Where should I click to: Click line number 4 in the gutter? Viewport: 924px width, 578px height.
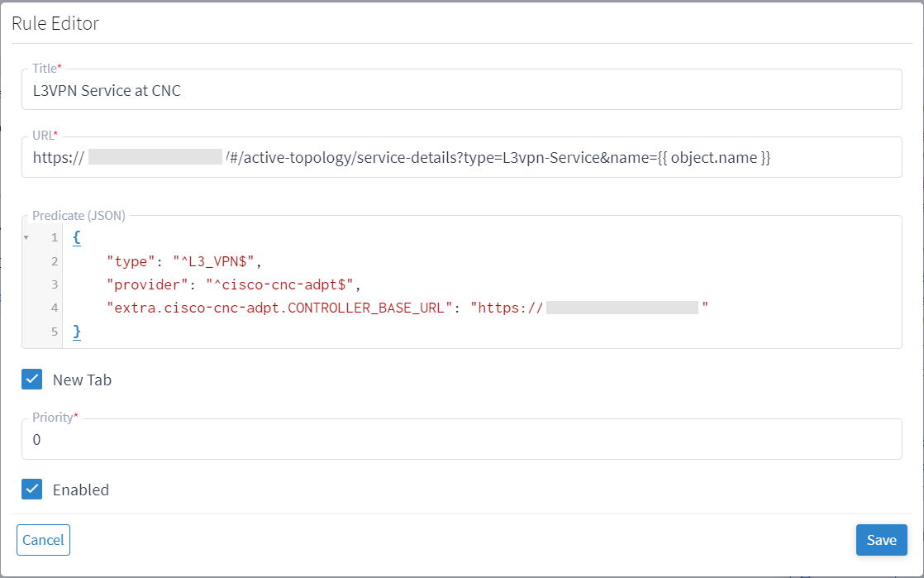pyautogui.click(x=54, y=308)
